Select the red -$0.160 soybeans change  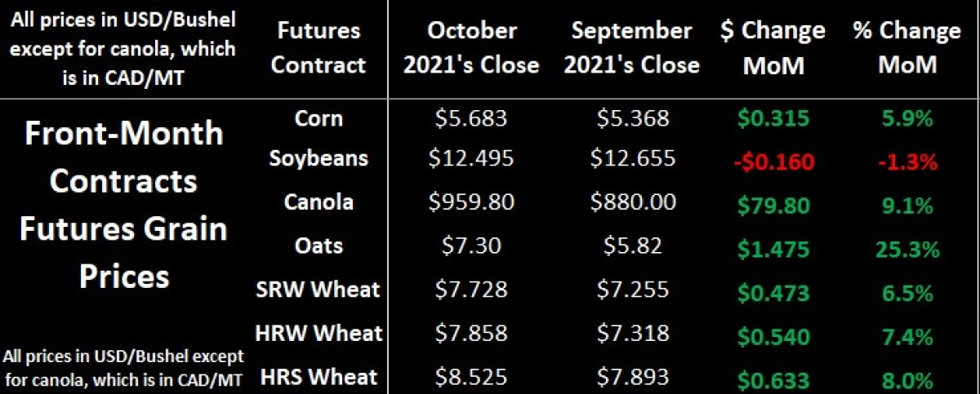point(773,162)
